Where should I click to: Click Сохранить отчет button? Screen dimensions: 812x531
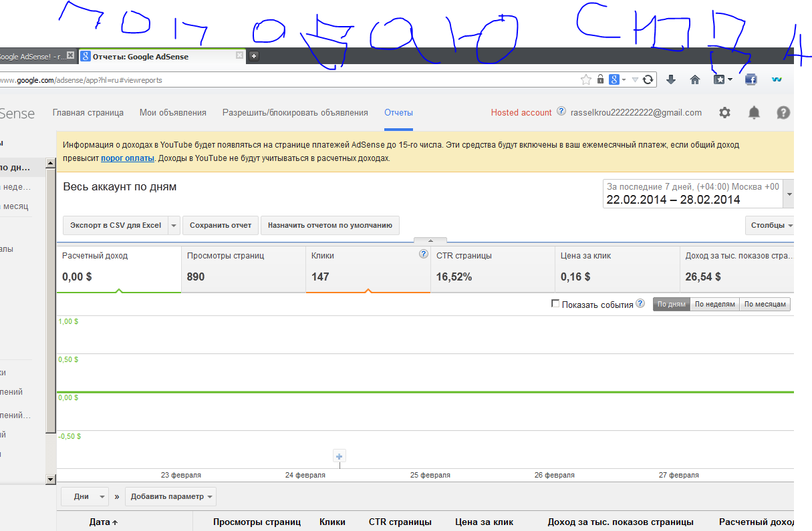pyautogui.click(x=221, y=225)
